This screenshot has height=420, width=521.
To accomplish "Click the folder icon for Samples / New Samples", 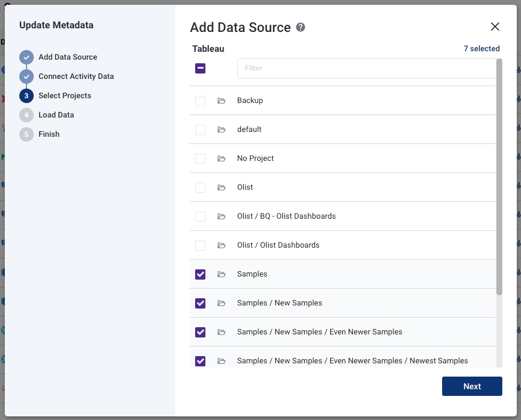I will (222, 303).
